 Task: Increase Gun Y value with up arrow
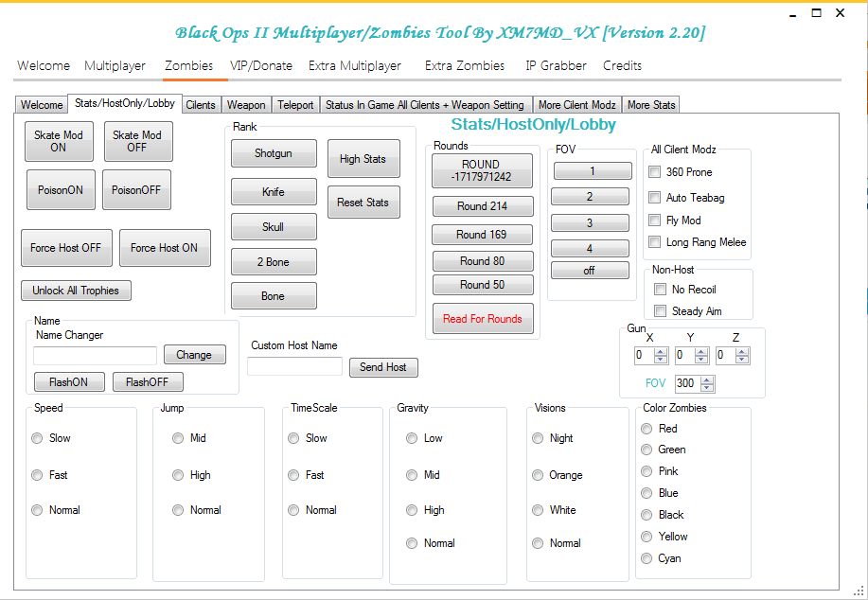pos(701,352)
